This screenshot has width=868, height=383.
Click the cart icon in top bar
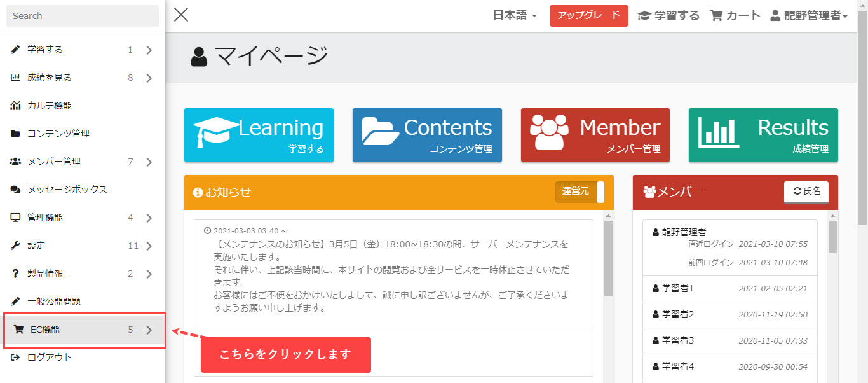click(x=717, y=16)
